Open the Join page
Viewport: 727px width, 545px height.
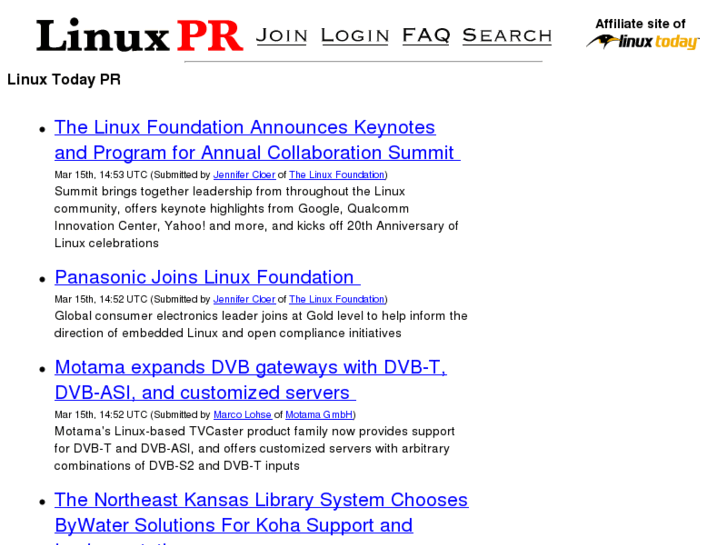pyautogui.click(x=281, y=35)
